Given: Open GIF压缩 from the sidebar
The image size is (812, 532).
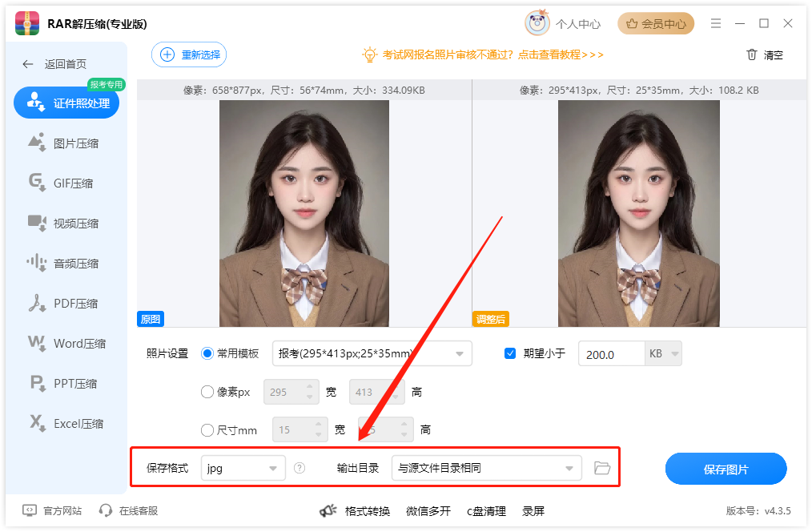Looking at the screenshot, I should 61,183.
